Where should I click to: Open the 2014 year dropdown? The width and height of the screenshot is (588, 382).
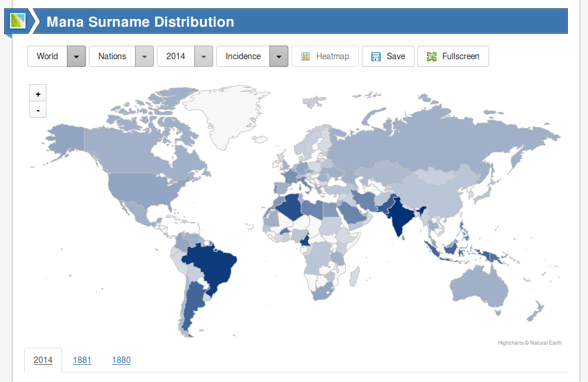tap(203, 56)
